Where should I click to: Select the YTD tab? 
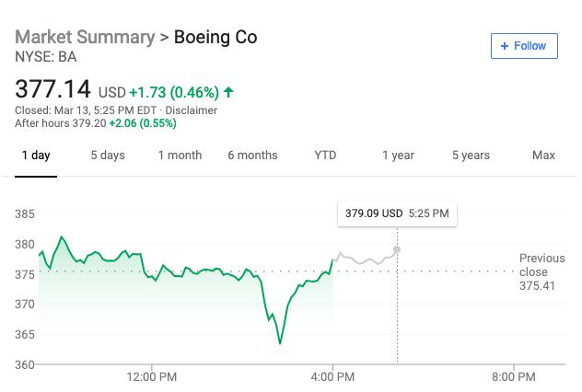coord(325,156)
